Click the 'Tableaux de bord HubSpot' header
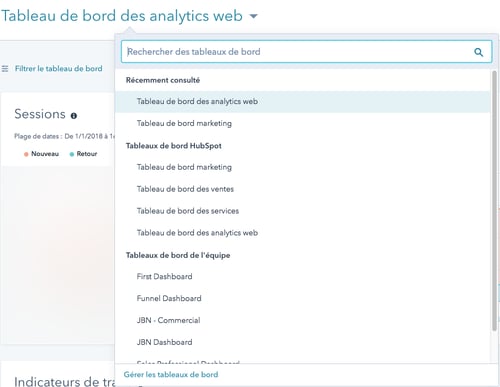 (x=174, y=146)
